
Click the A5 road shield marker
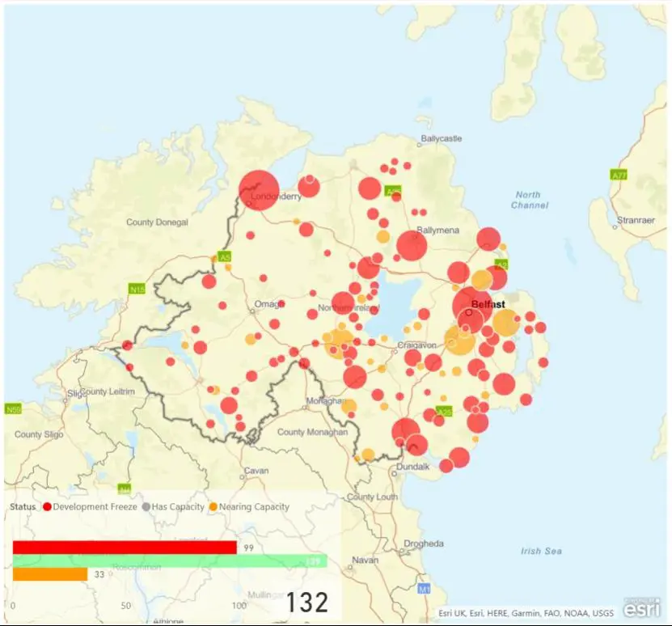[x=225, y=257]
